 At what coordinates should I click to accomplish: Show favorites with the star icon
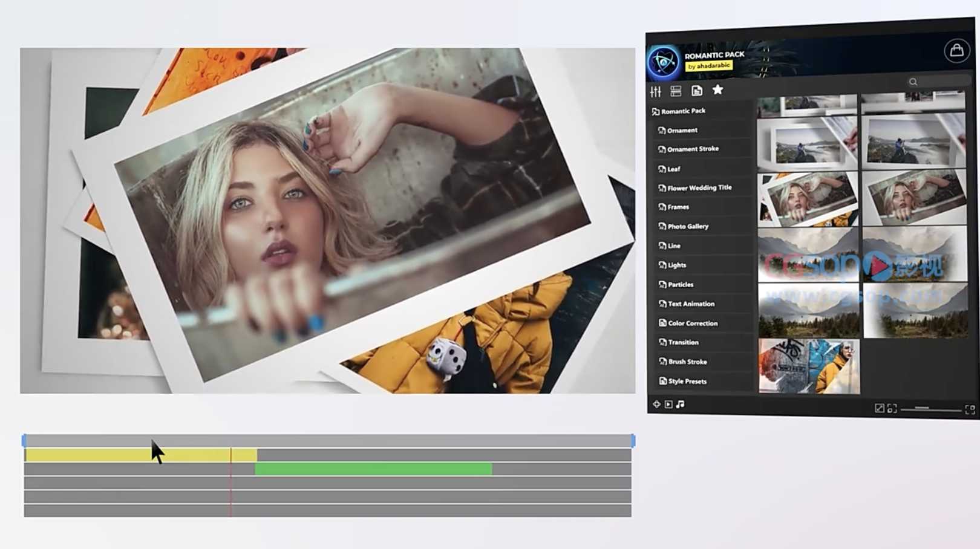717,90
